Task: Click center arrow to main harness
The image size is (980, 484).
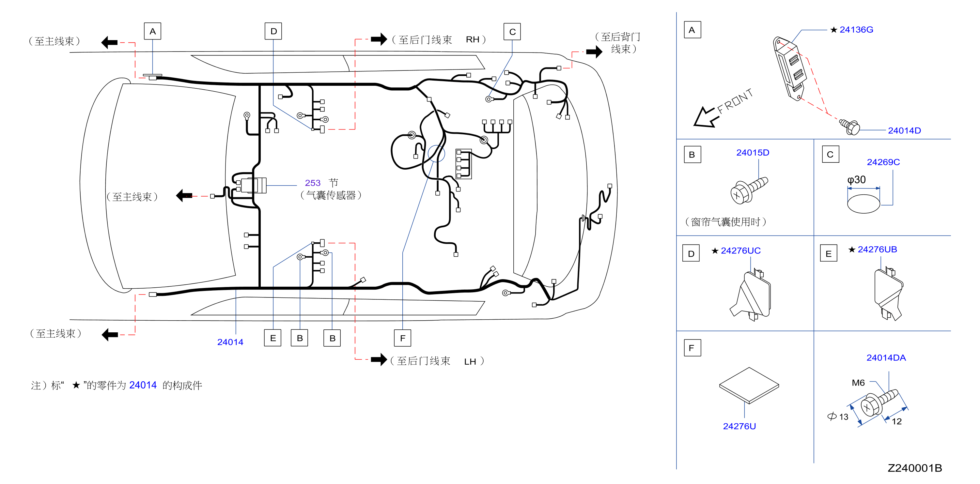Action: 184,195
